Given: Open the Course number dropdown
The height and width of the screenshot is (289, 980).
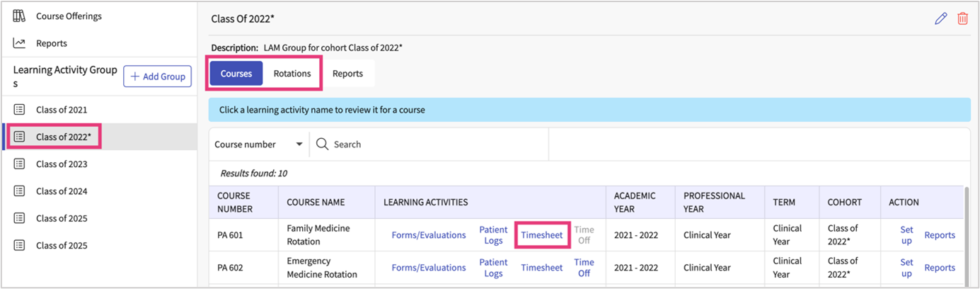Looking at the screenshot, I should (258, 144).
